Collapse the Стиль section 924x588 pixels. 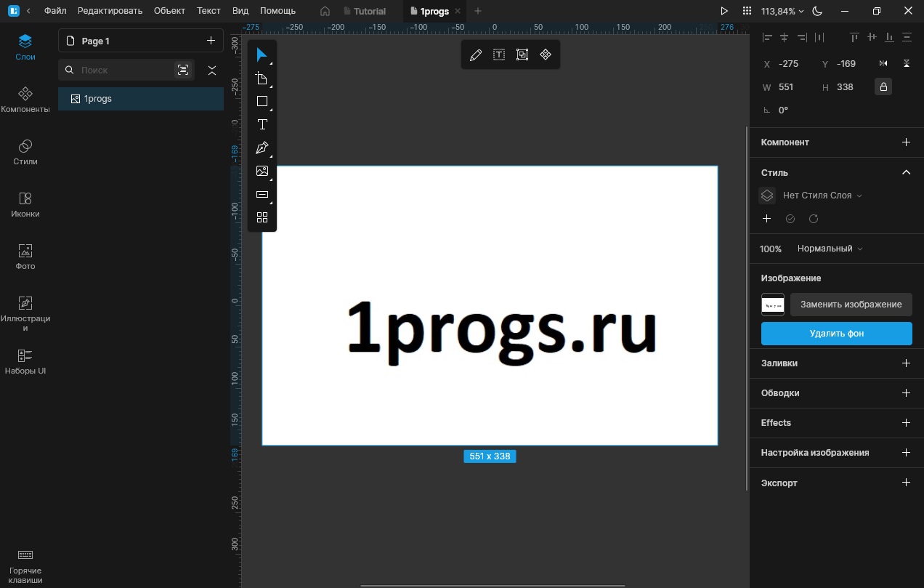coord(906,172)
